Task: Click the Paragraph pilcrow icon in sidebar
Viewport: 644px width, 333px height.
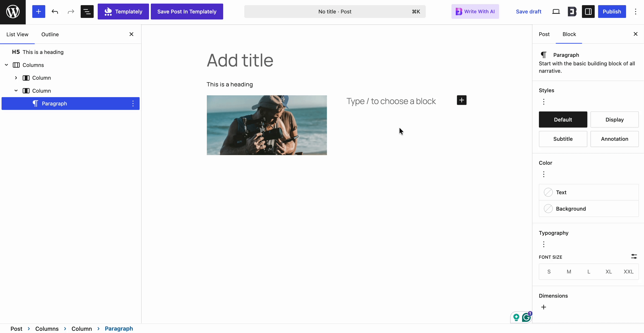Action: tap(543, 55)
